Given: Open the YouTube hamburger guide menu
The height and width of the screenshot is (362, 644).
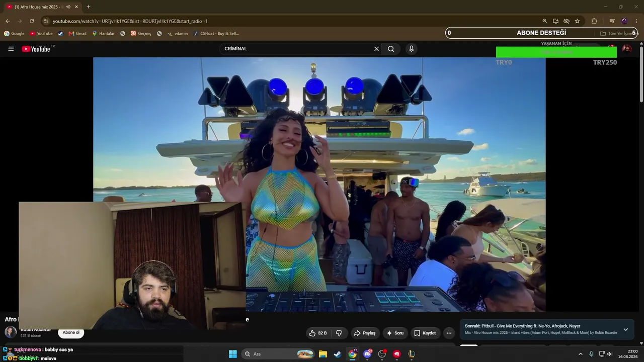Looking at the screenshot, I should [11, 49].
